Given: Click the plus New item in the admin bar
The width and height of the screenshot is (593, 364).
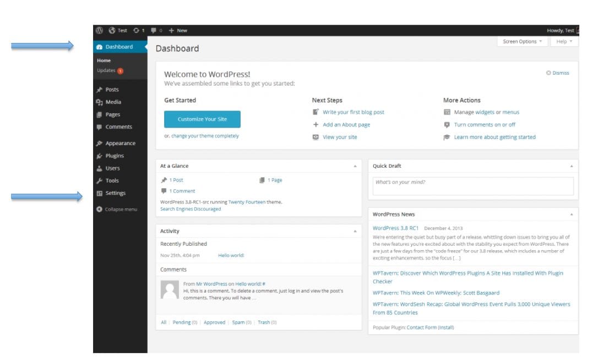Looking at the screenshot, I should (178, 31).
